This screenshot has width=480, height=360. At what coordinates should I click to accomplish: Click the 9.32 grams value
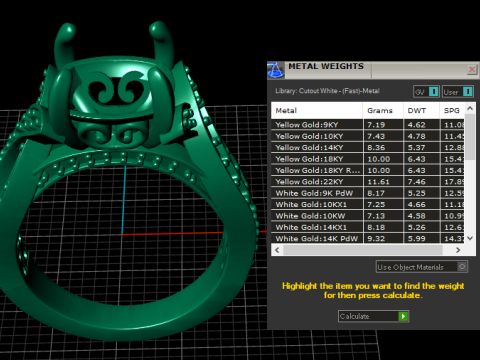(376, 238)
